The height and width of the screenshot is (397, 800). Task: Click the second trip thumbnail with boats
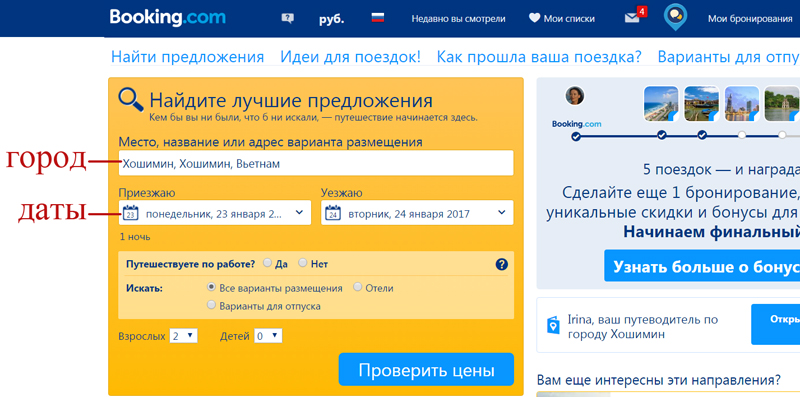point(702,104)
